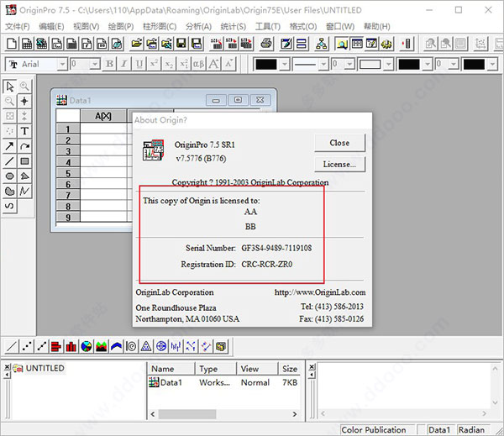Click the Open project folder icon
This screenshot has width=504, height=436.
coord(136,44)
